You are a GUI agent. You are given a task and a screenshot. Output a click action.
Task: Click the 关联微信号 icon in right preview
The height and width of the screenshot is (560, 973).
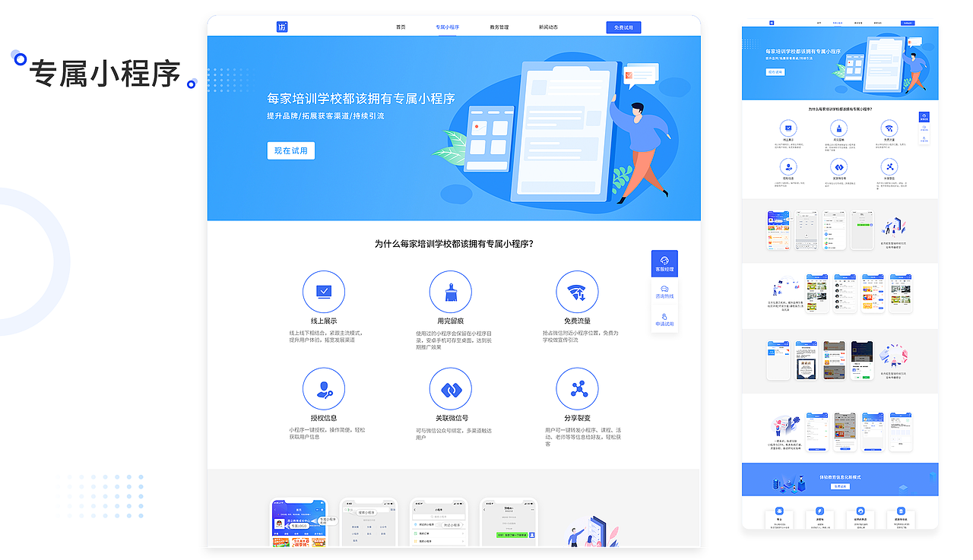(x=839, y=166)
